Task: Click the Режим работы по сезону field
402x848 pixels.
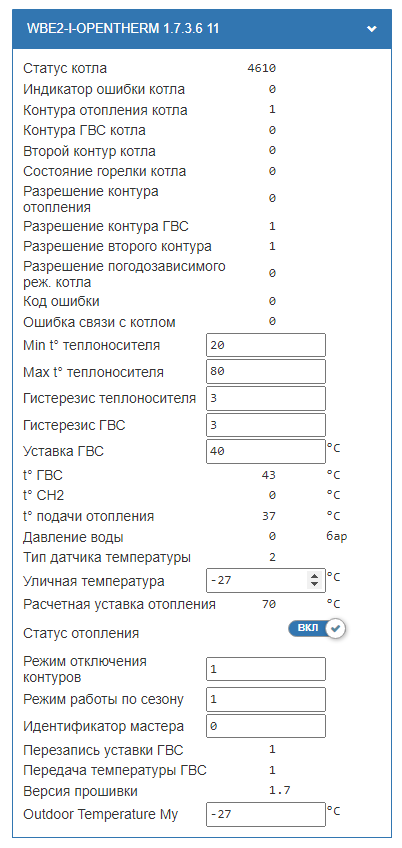Action: click(266, 699)
